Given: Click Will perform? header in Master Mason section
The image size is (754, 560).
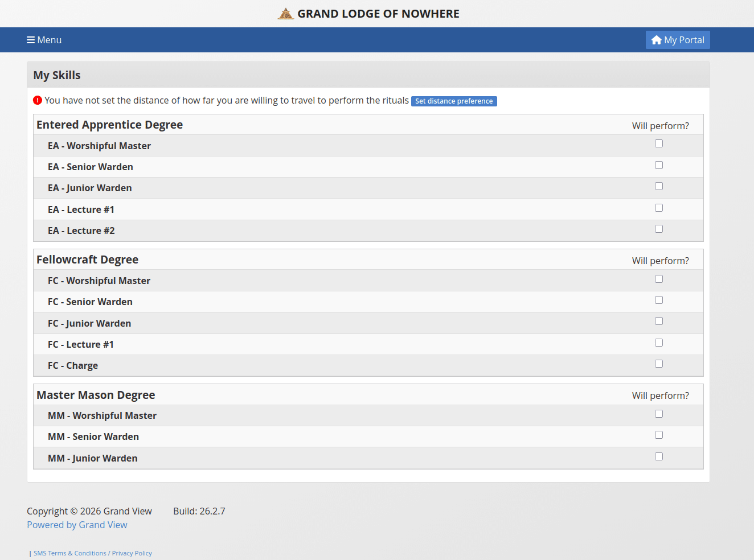Looking at the screenshot, I should (x=661, y=396).
